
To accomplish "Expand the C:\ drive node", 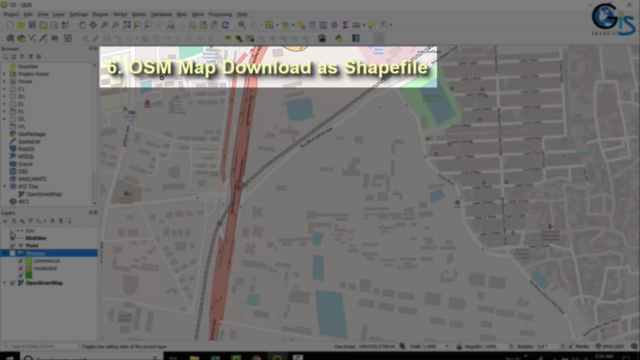I will point(4,89).
